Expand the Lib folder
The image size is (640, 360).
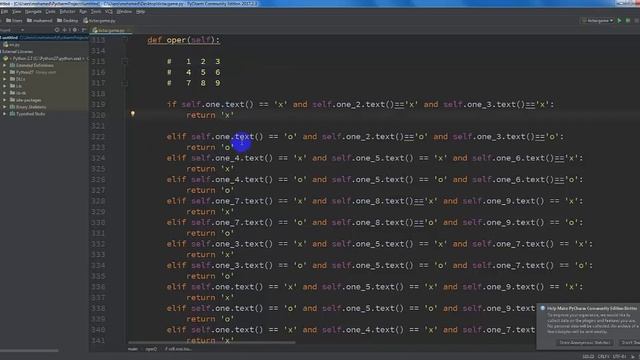(5, 86)
